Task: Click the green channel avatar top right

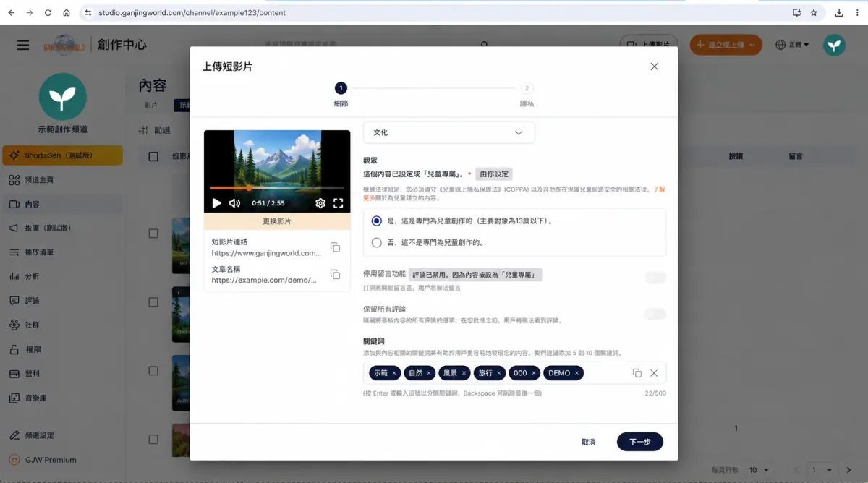Action: (835, 45)
